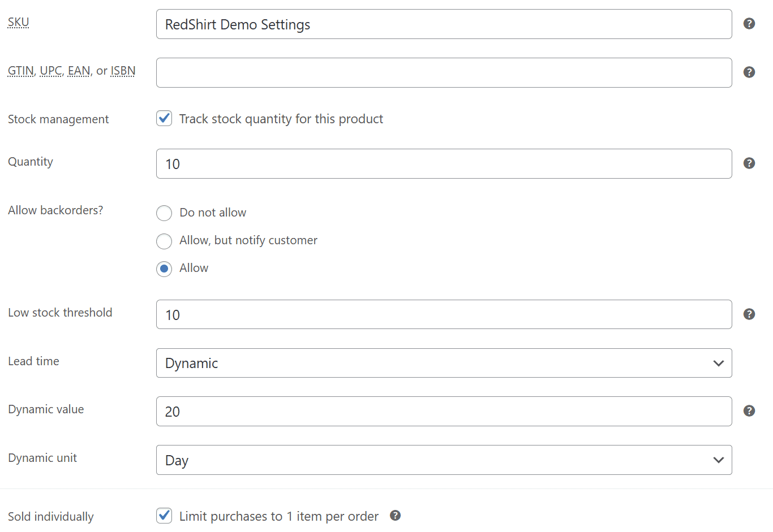The height and width of the screenshot is (532, 773).
Task: Click the Low stock threshold input
Action: pos(444,314)
